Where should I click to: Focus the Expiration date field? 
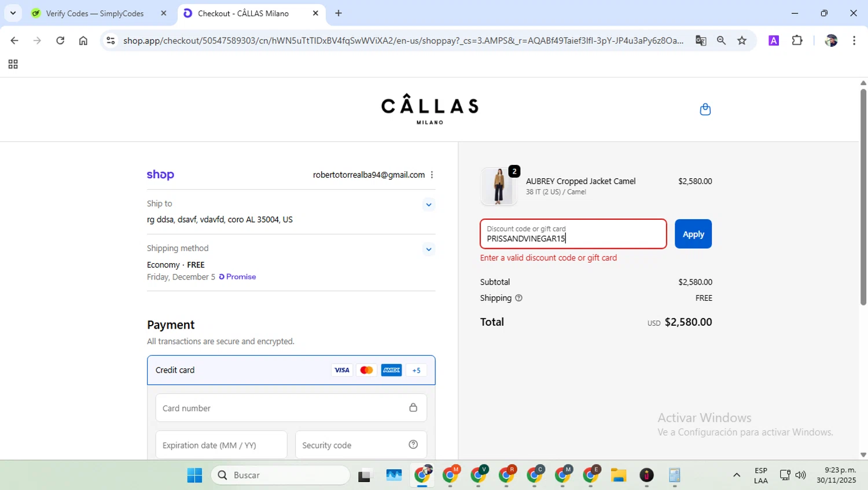[221, 445]
